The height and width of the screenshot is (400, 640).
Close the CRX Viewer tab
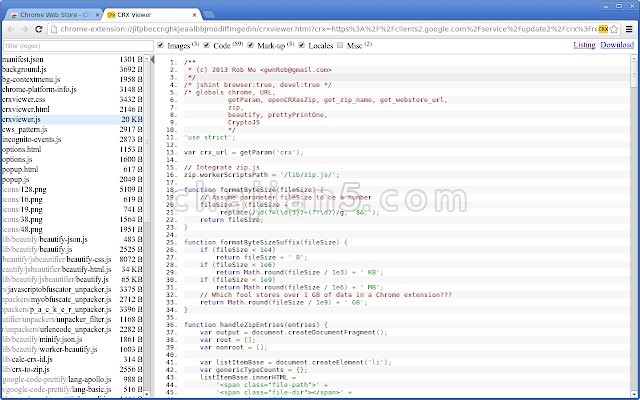(x=195, y=15)
